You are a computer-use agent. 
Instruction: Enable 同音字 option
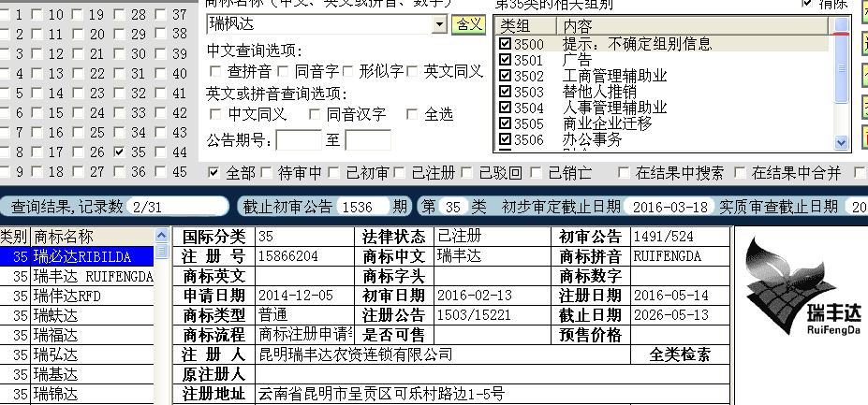(283, 71)
